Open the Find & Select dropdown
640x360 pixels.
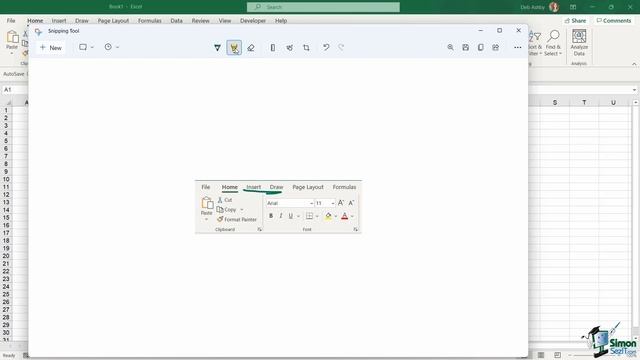pos(553,43)
